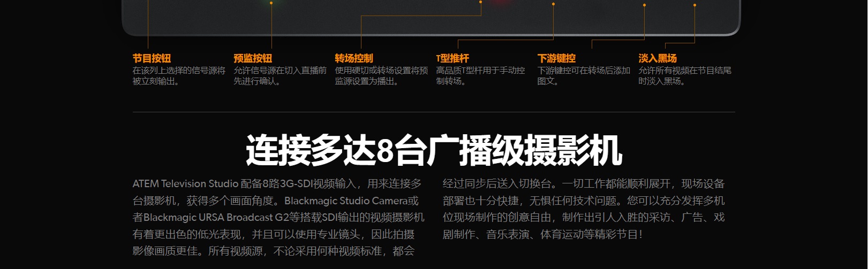Viewport: 868px width, 269px height.
Task: Click description 在该列上选择的信号源将被立刻输出
Action: (x=179, y=76)
